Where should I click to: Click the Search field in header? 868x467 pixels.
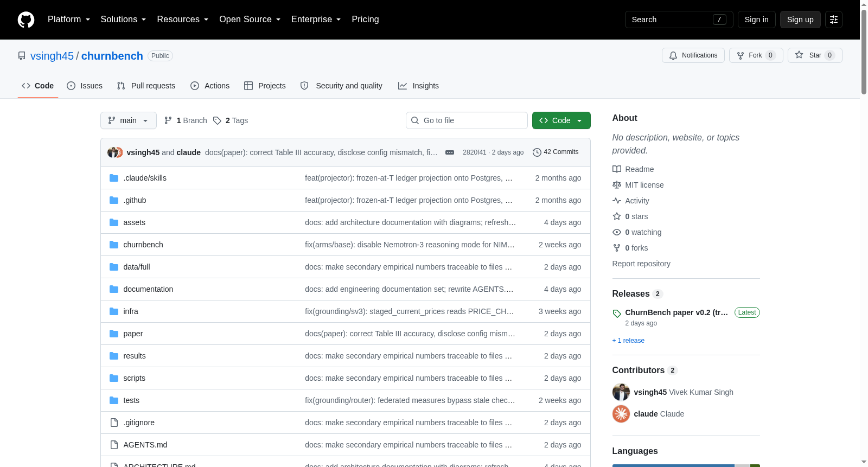[x=679, y=20]
